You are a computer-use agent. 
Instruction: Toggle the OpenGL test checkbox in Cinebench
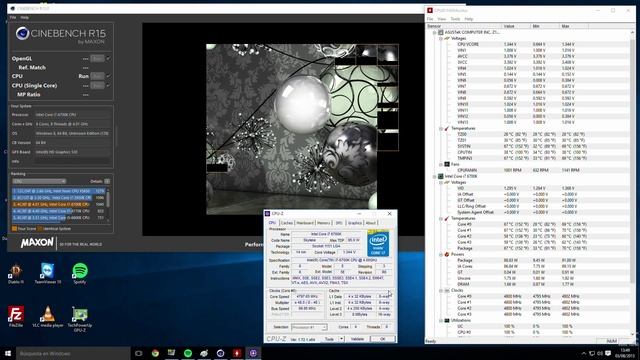[x=108, y=58]
